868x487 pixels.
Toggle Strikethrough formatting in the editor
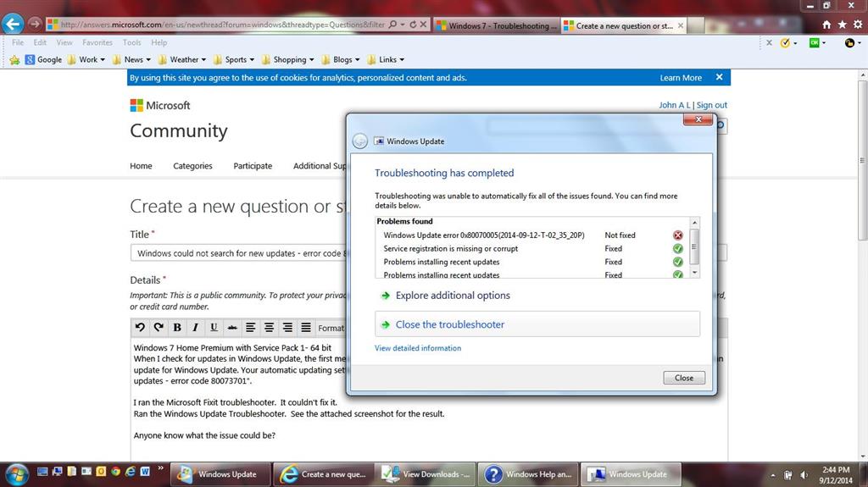[x=232, y=328]
